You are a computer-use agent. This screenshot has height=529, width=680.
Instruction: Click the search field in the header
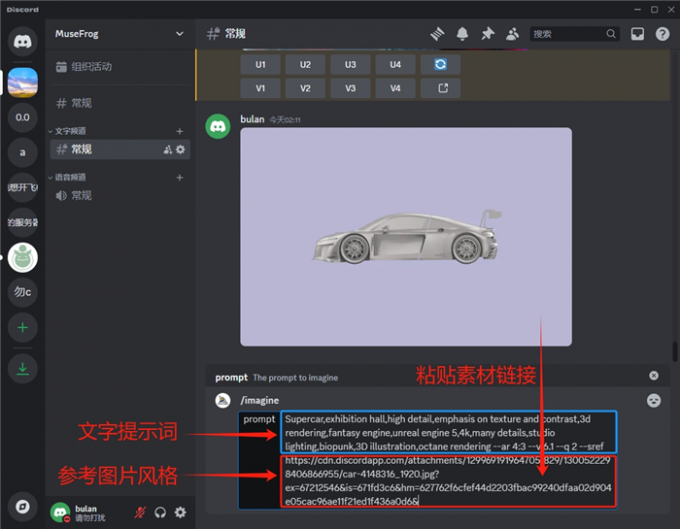pyautogui.click(x=574, y=34)
